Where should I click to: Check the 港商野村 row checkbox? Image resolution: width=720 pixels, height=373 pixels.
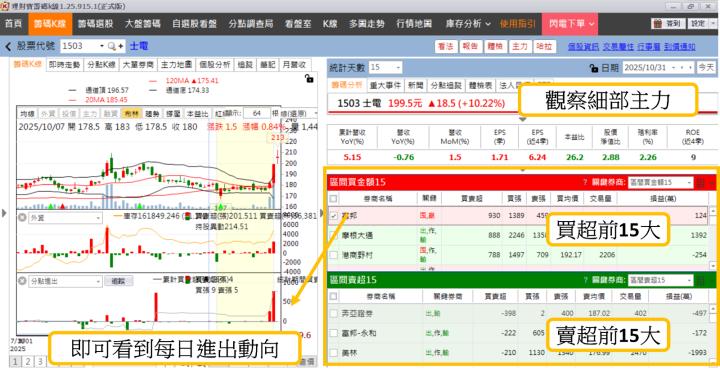click(334, 255)
